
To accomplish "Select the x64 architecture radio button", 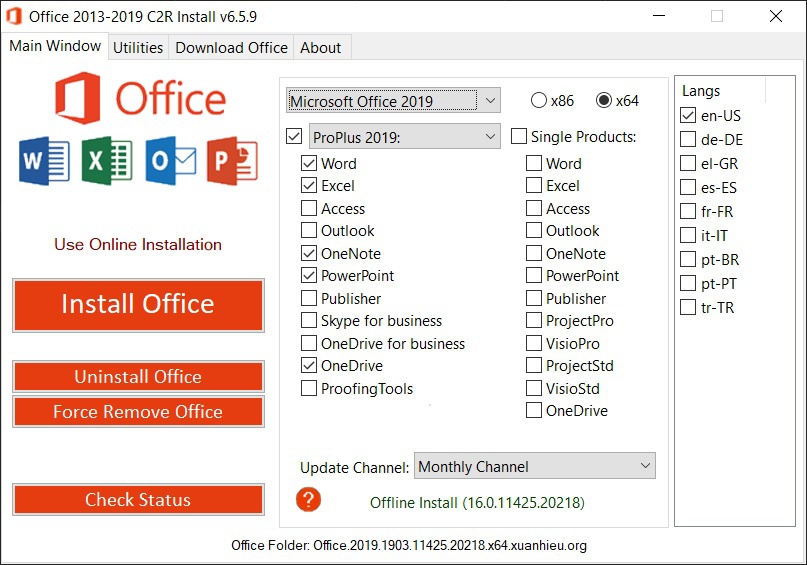I will point(603,100).
